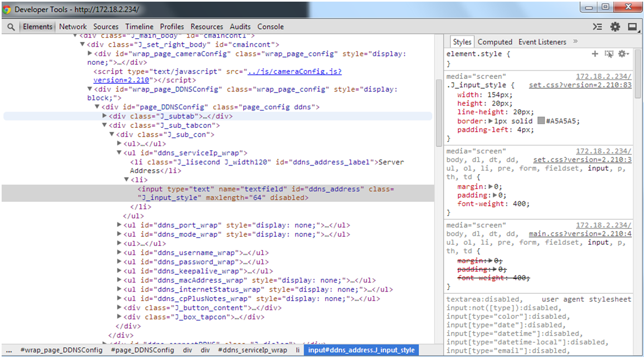Open the Sources tab
The height and width of the screenshot is (357, 644).
pos(106,27)
